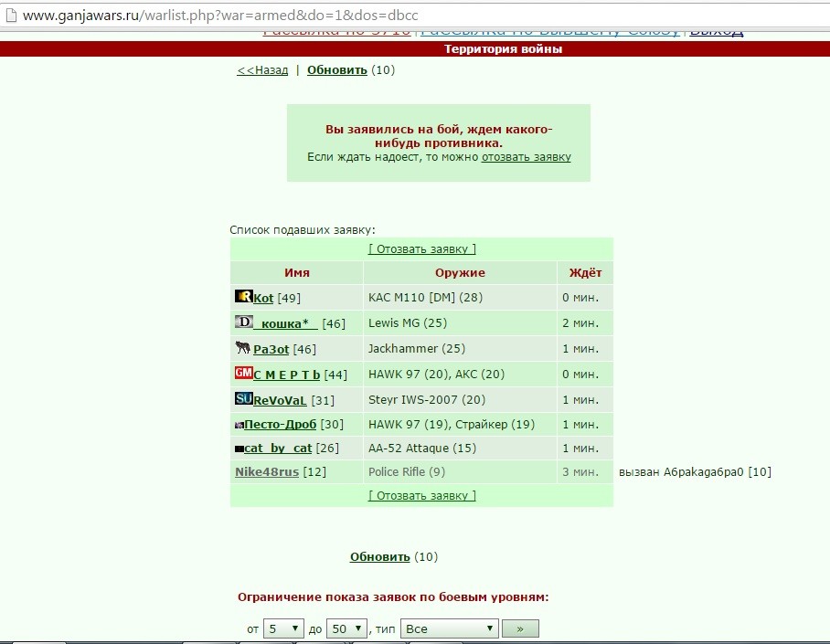Click the animal clan icon beside Pa3ot
The height and width of the screenshot is (644, 830).
(243, 348)
